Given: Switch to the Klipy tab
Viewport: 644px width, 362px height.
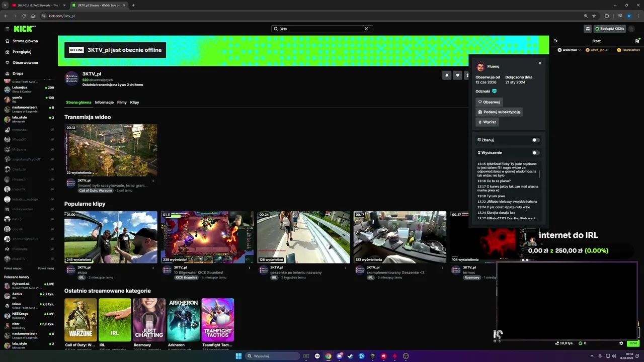Looking at the screenshot, I should coord(134,103).
